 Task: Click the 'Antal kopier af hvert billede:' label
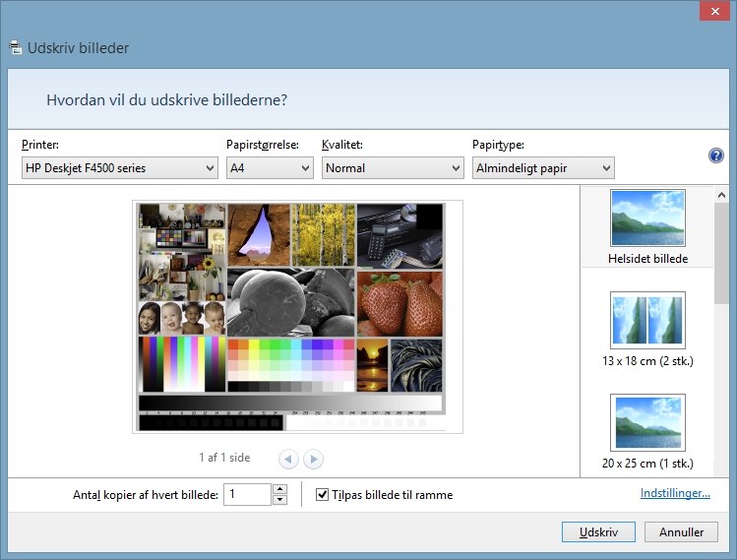[146, 495]
